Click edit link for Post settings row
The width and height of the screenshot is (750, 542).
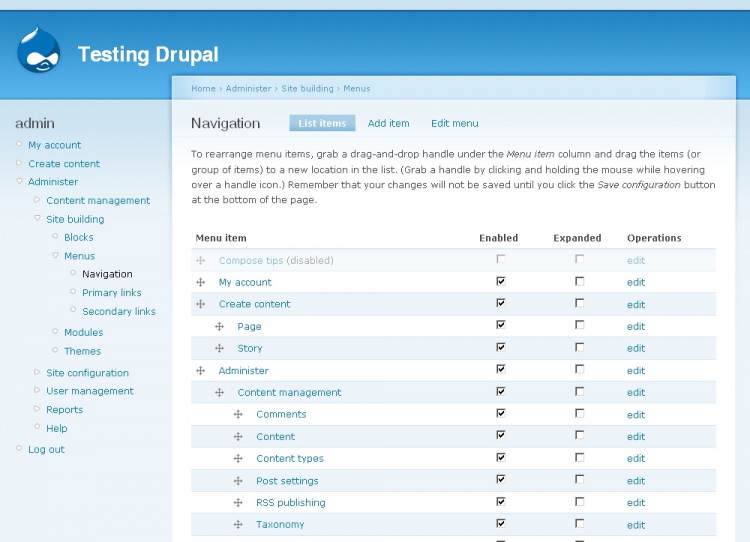click(636, 481)
